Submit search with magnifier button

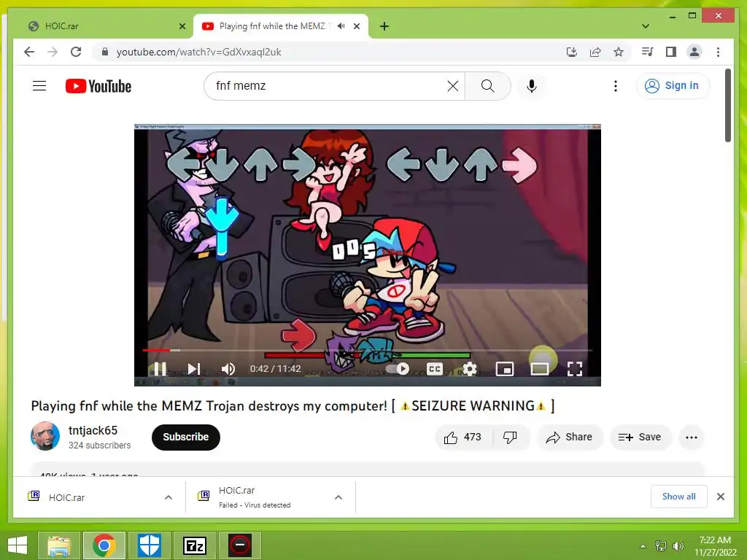coord(487,86)
